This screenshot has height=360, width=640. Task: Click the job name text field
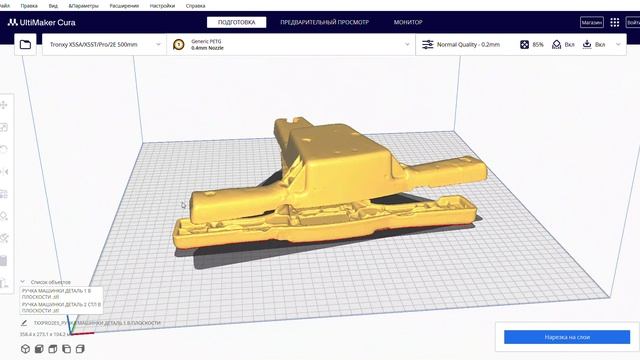[97, 323]
